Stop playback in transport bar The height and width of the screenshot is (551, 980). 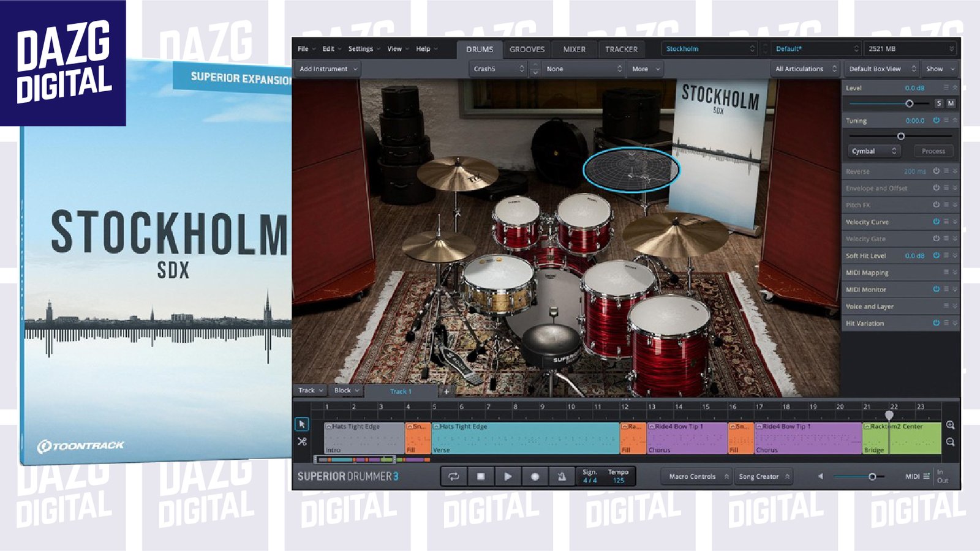pos(481,476)
